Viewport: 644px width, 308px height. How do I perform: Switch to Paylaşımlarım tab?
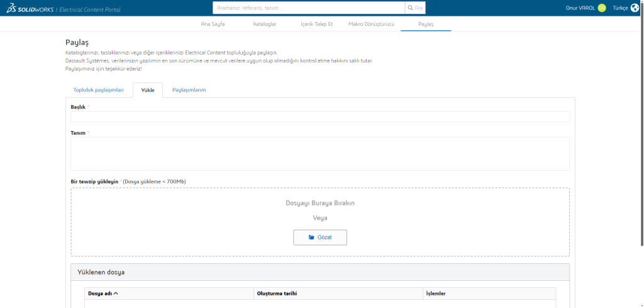tap(189, 90)
